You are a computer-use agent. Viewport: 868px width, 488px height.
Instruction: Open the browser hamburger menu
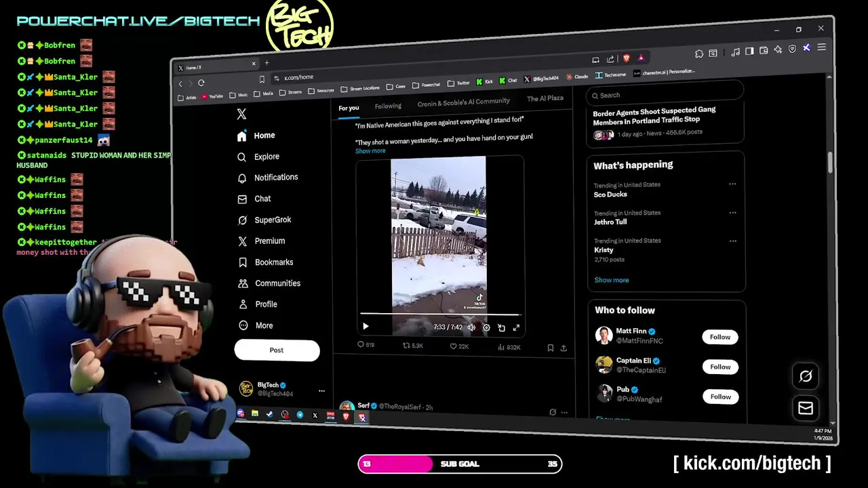click(x=821, y=47)
